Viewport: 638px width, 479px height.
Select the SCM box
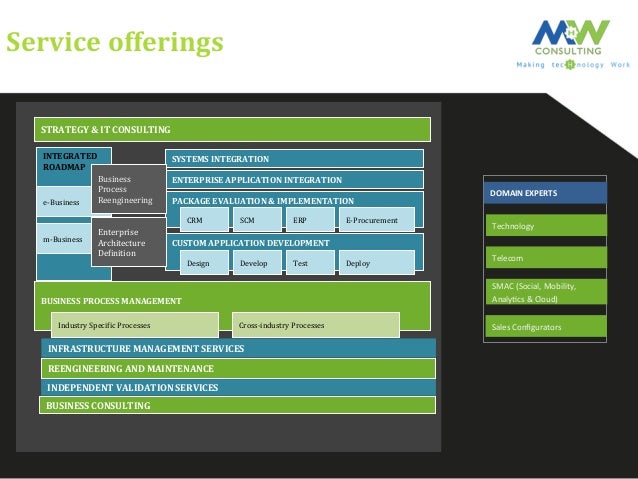tap(257, 220)
